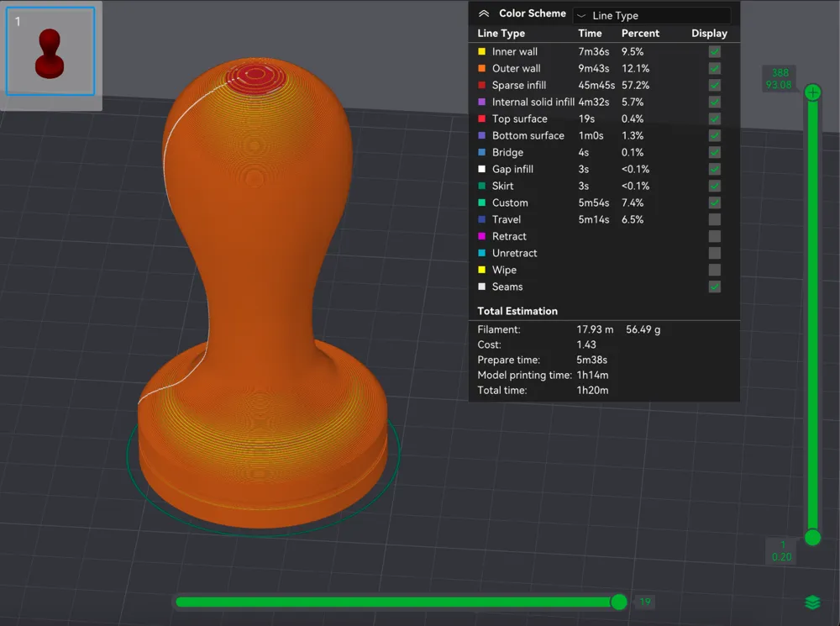The width and height of the screenshot is (840, 626).
Task: Collapse the Color Scheme panel with double chevron
Action: coord(483,13)
